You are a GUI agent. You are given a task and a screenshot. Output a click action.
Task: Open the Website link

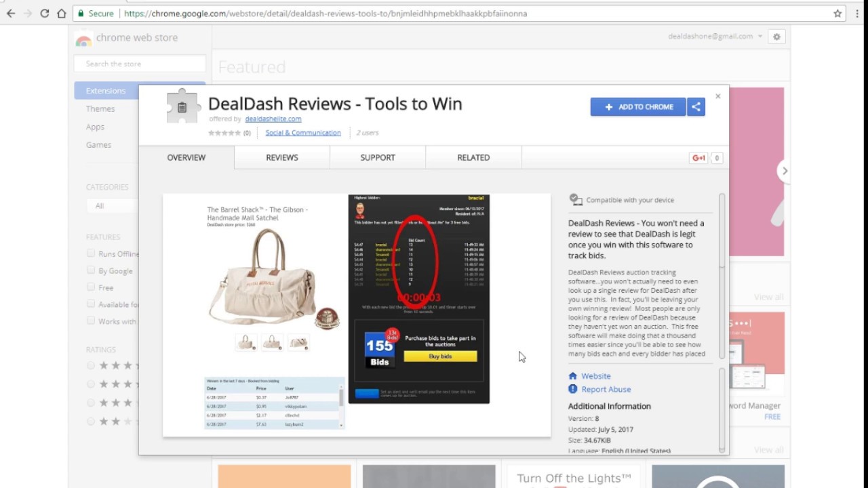pyautogui.click(x=596, y=376)
